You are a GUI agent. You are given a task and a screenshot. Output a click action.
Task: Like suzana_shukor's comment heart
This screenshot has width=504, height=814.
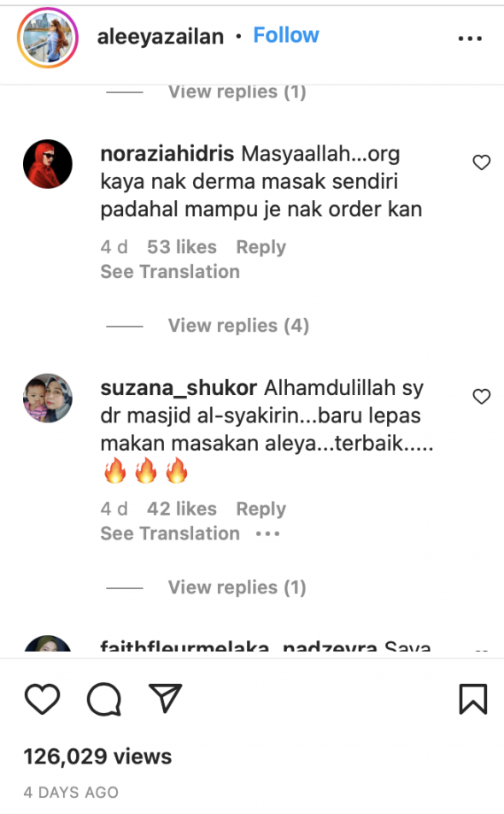point(481,397)
